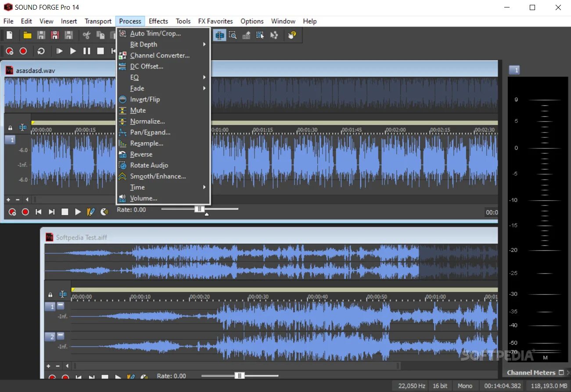Click the Mono status bar field

465,385
